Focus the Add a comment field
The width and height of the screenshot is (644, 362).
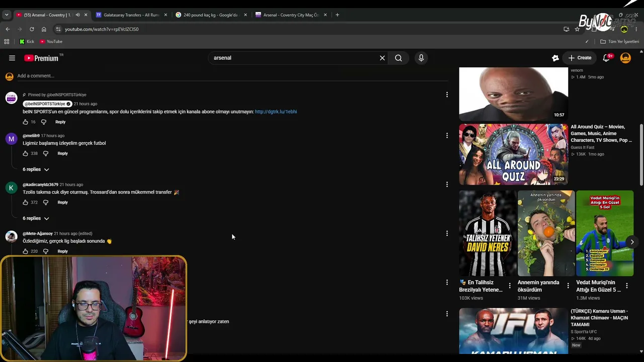pos(232,76)
